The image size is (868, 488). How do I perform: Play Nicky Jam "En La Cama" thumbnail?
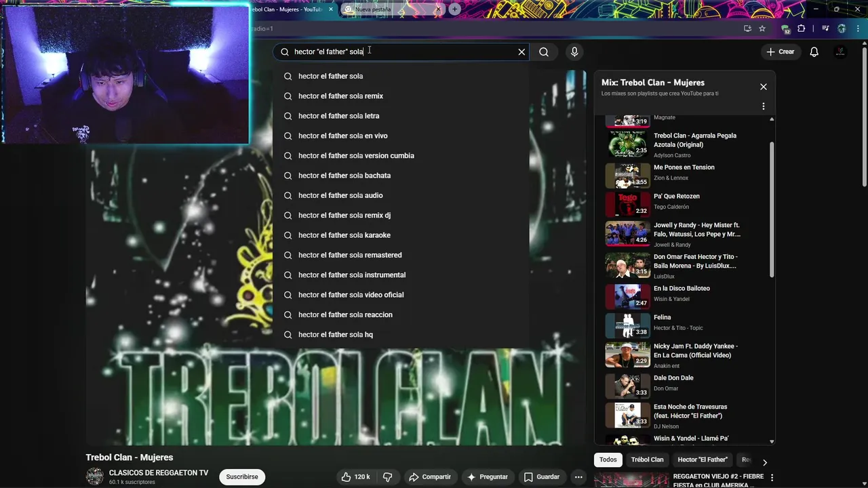point(627,354)
